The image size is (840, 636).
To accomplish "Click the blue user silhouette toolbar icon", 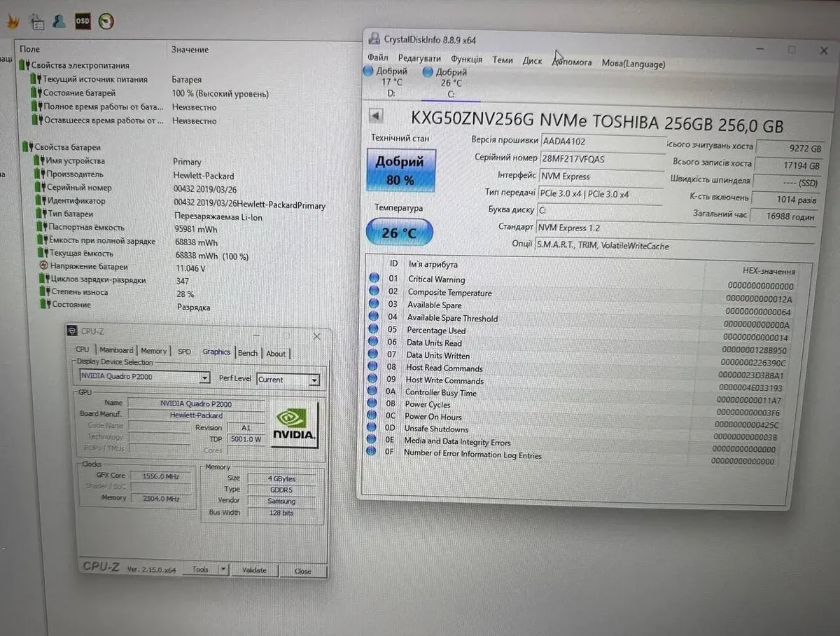I will [x=59, y=21].
